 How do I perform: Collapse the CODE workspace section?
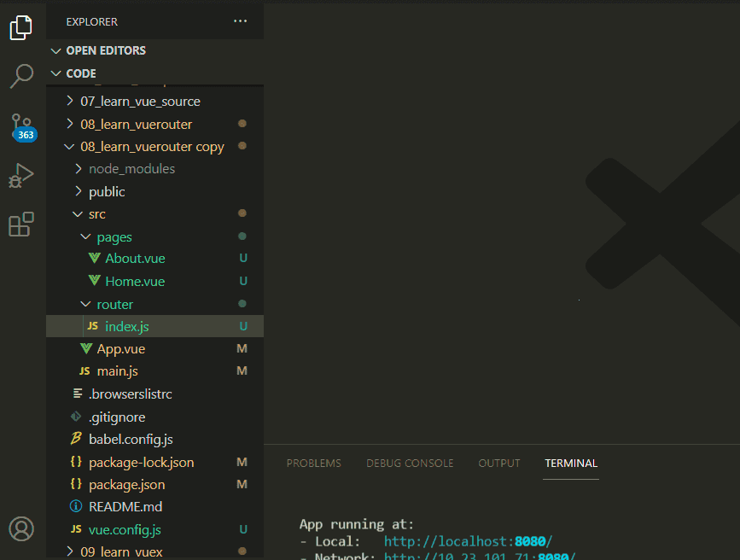(56, 73)
